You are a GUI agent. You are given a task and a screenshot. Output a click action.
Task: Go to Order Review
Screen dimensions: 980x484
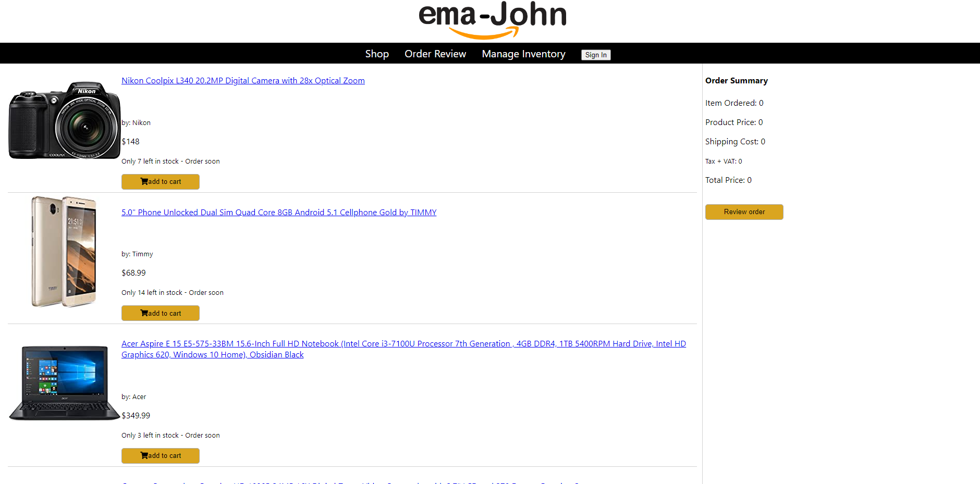click(435, 54)
